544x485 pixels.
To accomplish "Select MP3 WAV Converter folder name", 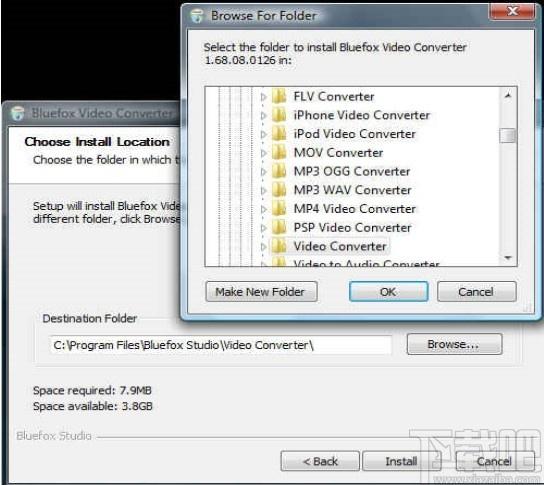I will click(x=352, y=190).
